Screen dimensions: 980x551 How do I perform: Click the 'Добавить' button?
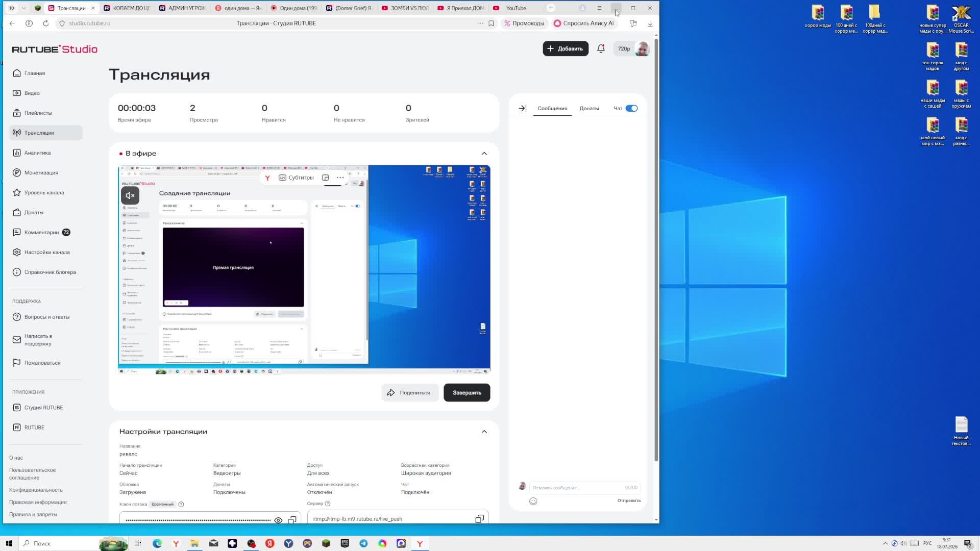(565, 48)
